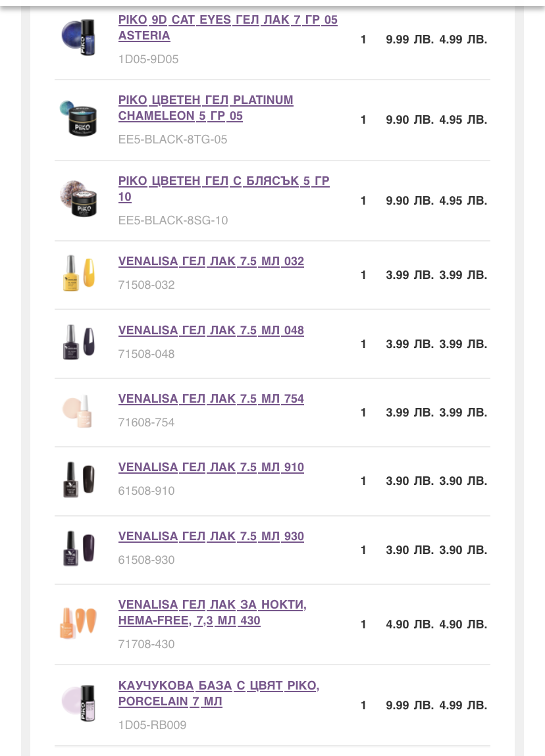Viewport: 545px width, 756px height.
Task: Open Venalisa gel polish 032 link
Action: coord(211,261)
